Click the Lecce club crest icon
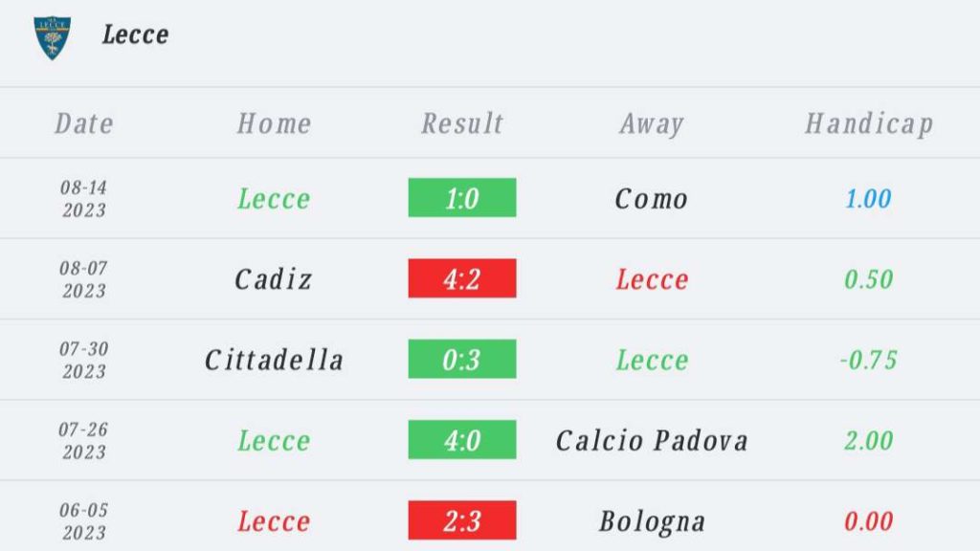980x551 pixels. coord(52,36)
